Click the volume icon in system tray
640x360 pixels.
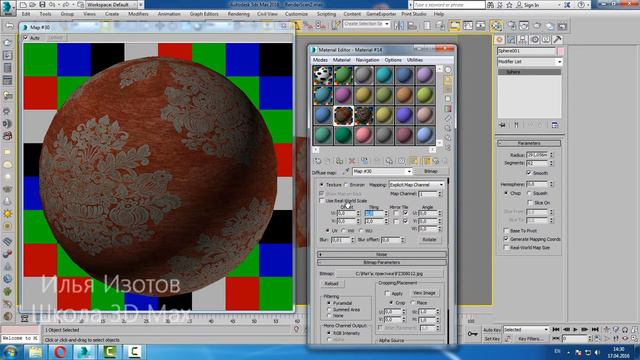pyautogui.click(x=597, y=352)
